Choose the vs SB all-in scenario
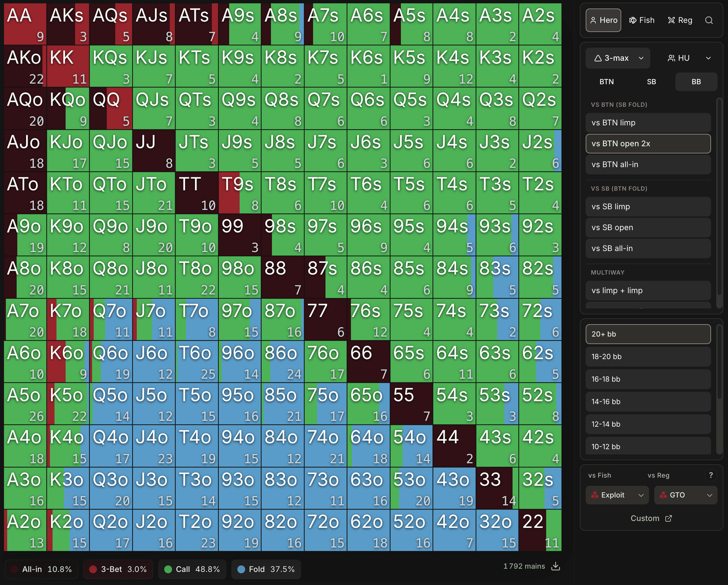The width and height of the screenshot is (728, 585). (x=648, y=248)
